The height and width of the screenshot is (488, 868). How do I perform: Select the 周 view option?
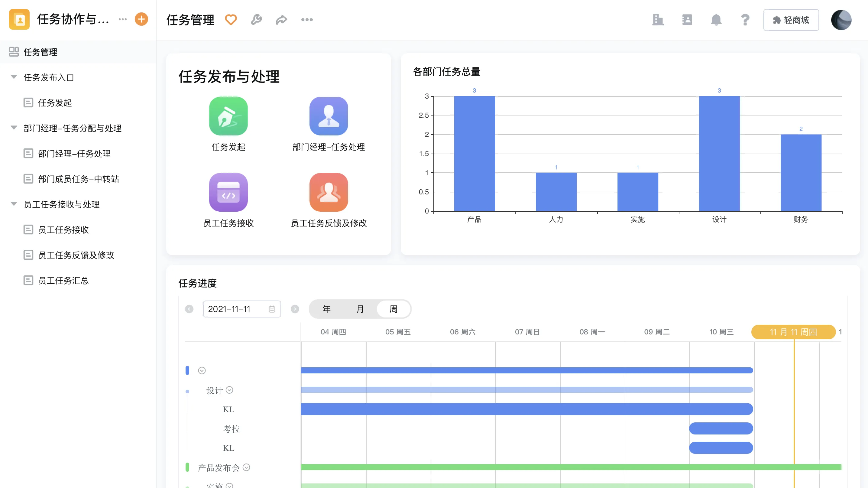393,309
